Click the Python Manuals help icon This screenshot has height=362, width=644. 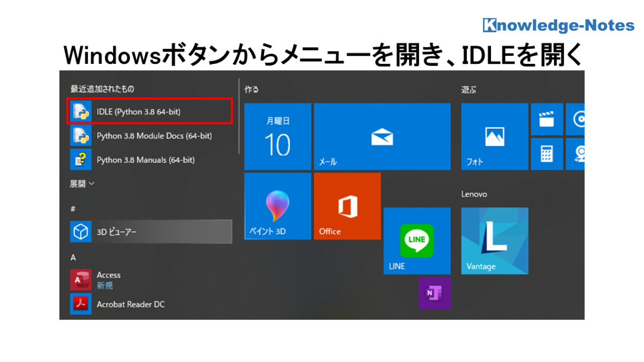point(80,159)
